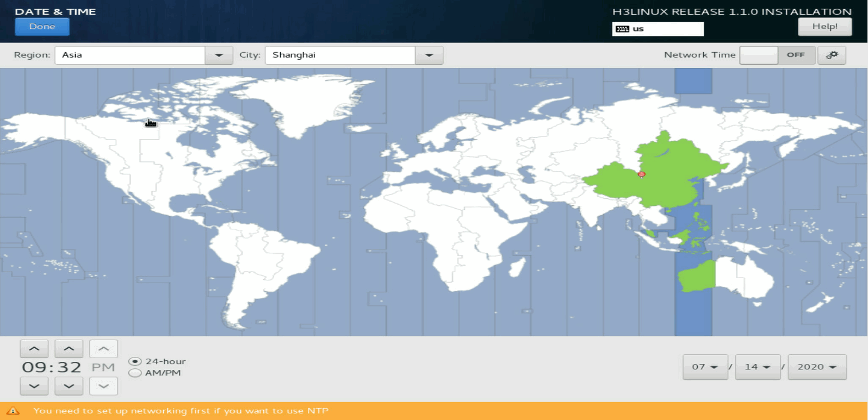Image resolution: width=868 pixels, height=420 pixels.
Task: Click the red location pin on map
Action: (x=642, y=174)
